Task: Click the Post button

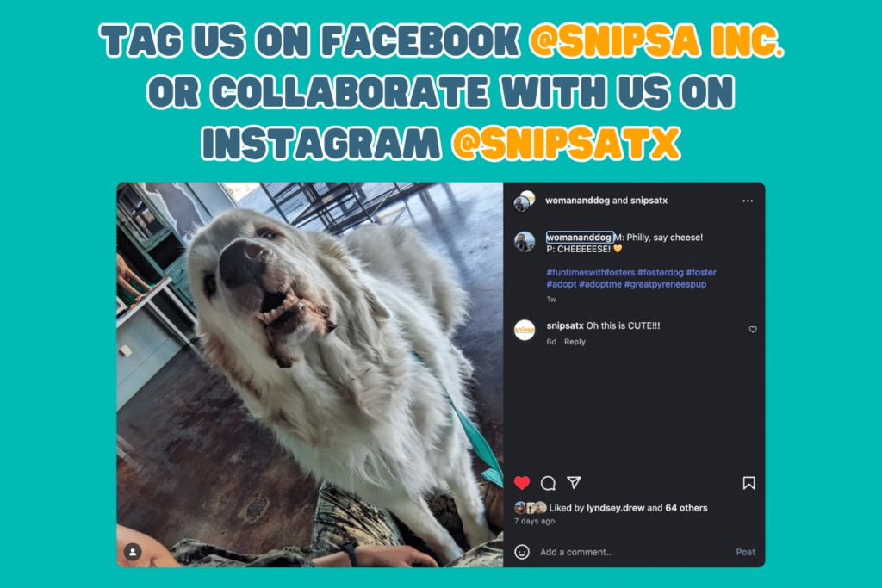Action: point(745,552)
